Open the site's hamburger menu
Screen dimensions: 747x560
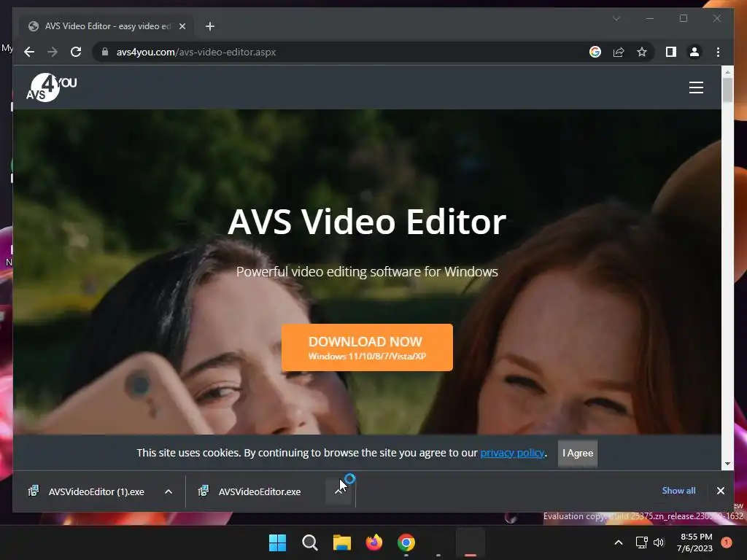[696, 87]
